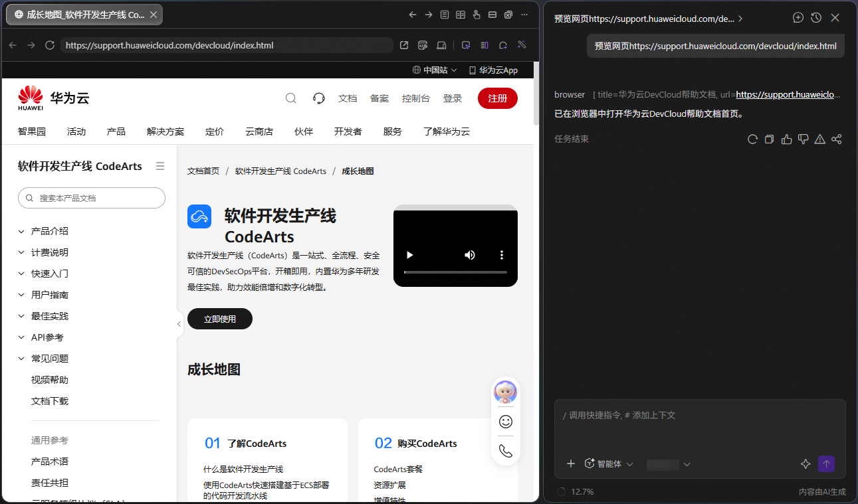Open 产品术语 in sidebar
Screen dimensions: 858x504
[50, 462]
